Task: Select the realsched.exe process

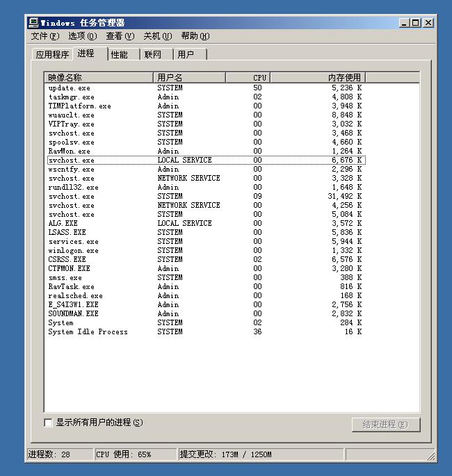Action: pos(207,296)
